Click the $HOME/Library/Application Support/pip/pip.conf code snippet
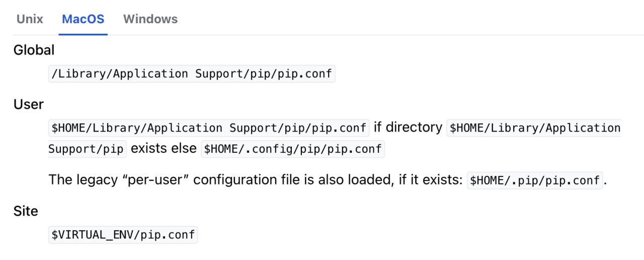The image size is (644, 260). click(x=209, y=128)
